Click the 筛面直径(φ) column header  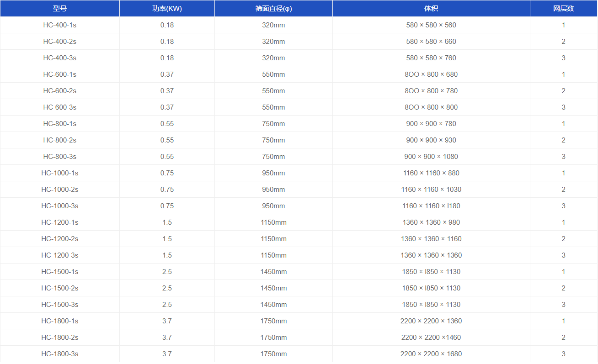coord(274,9)
